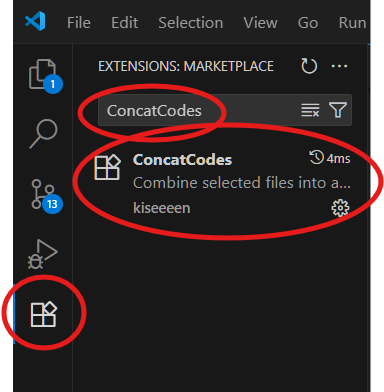Open the Selection menu

191,23
